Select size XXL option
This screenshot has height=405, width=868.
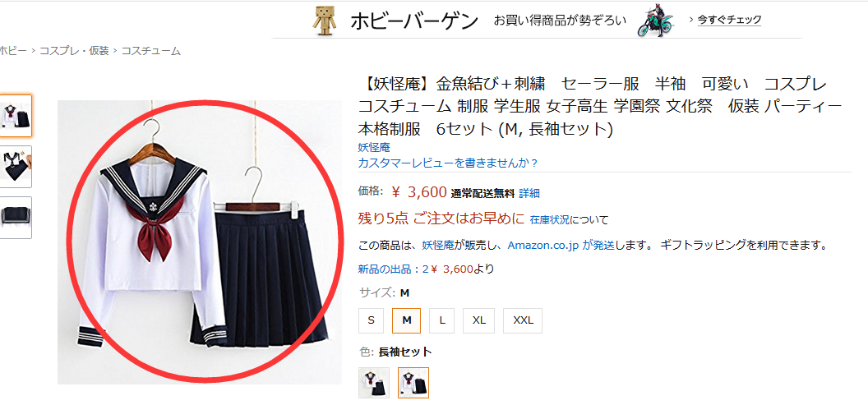pyautogui.click(x=523, y=320)
